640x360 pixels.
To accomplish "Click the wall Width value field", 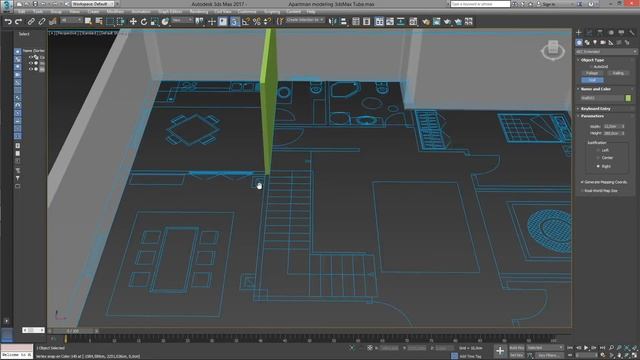I will click(x=611, y=127).
